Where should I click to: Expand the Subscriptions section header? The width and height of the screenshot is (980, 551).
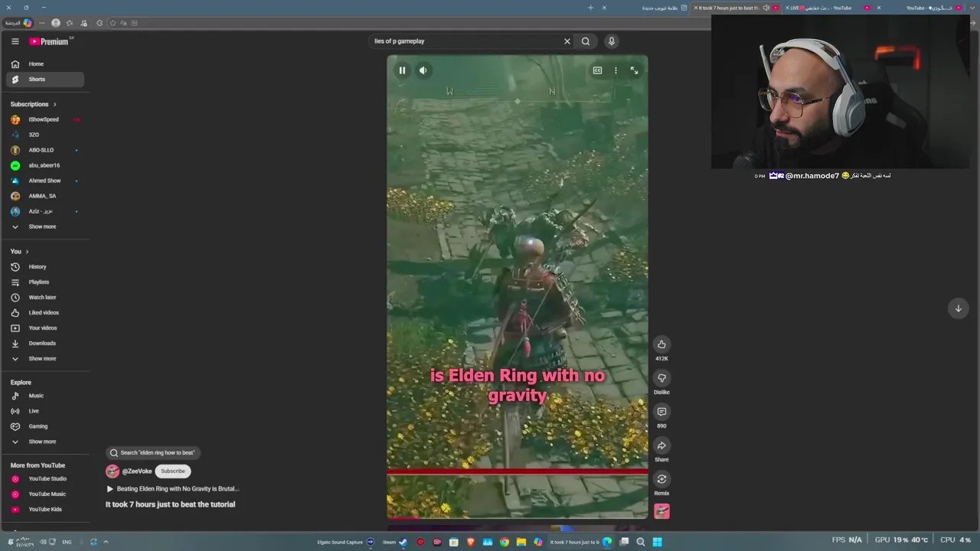(34, 104)
